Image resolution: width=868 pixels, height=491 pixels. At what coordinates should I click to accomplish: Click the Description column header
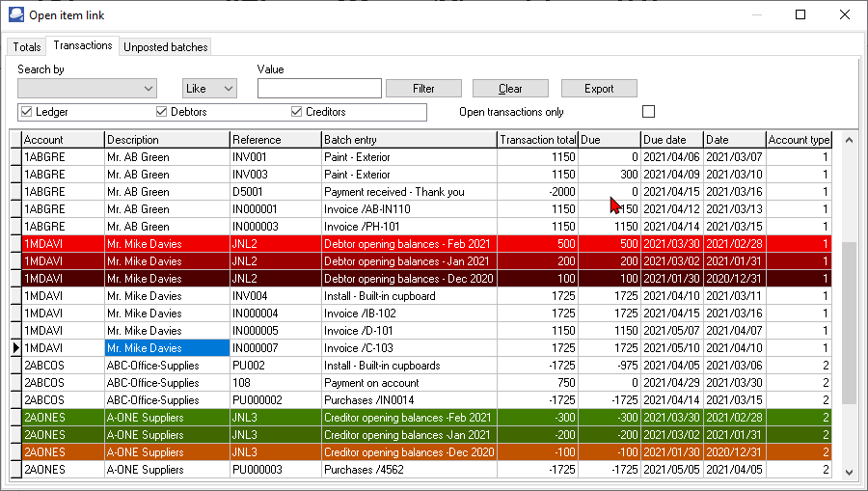pos(167,140)
